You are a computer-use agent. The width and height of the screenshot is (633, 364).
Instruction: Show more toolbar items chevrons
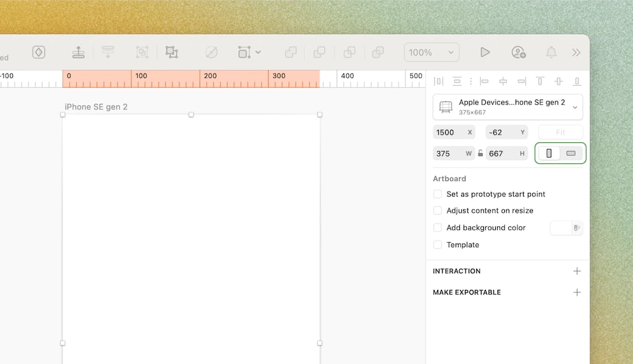[576, 53]
